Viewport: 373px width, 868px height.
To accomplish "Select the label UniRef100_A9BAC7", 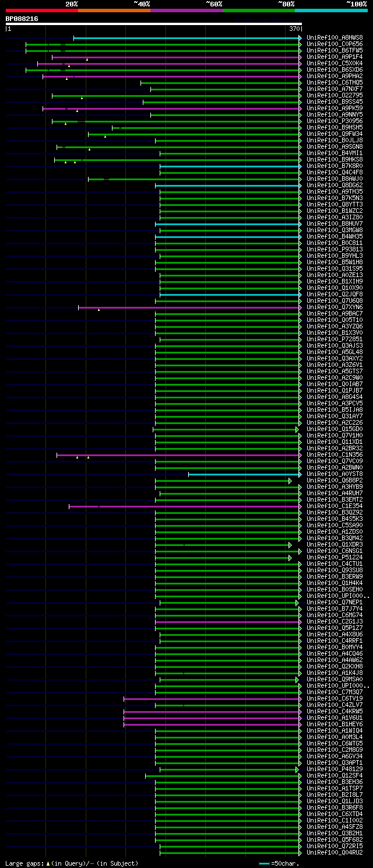I will (x=335, y=314).
